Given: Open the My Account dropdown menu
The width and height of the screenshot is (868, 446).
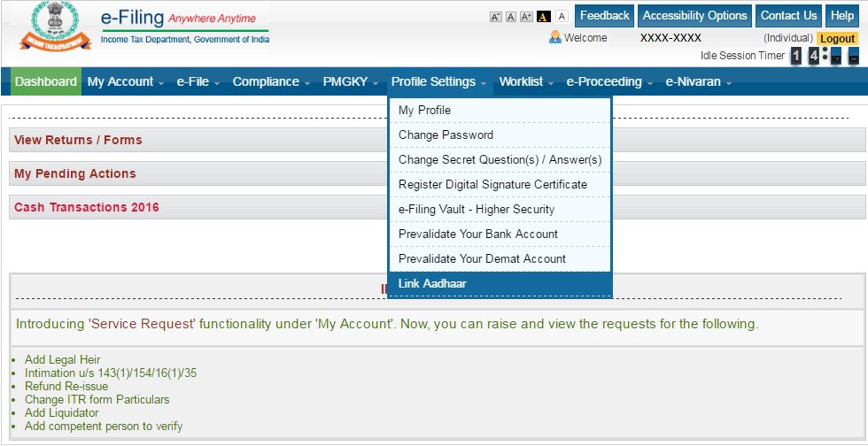Looking at the screenshot, I should (x=126, y=81).
